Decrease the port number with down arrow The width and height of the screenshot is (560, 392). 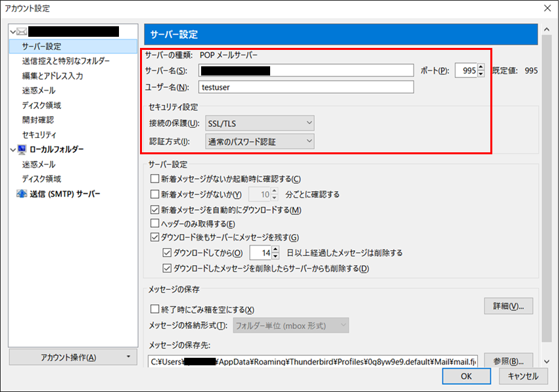point(480,74)
